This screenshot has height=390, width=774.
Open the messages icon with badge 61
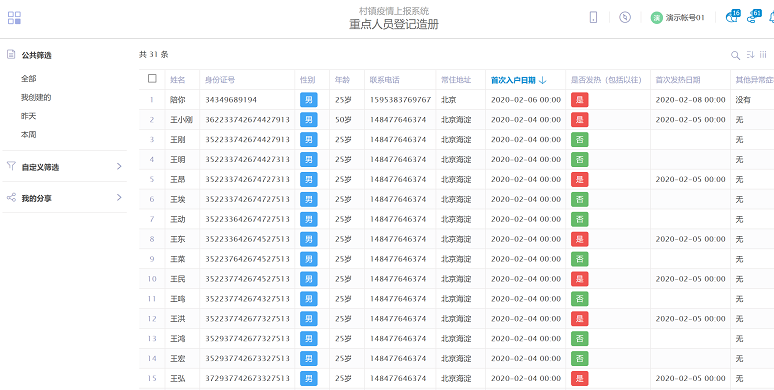(x=753, y=16)
